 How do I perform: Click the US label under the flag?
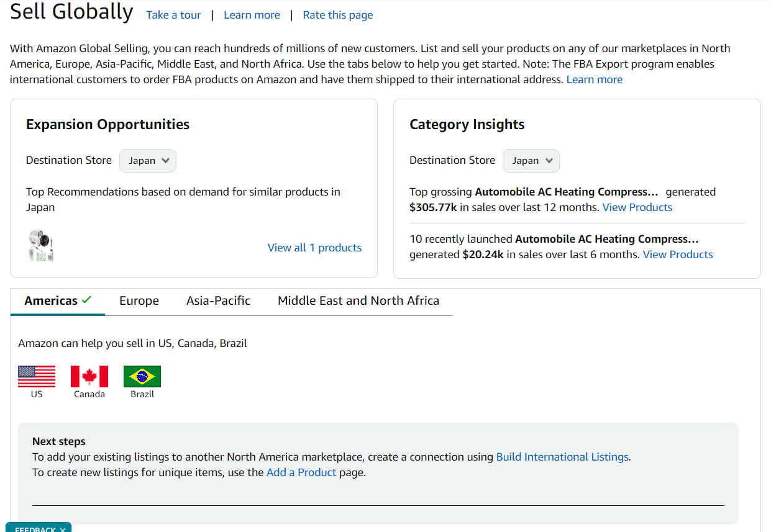(x=37, y=394)
